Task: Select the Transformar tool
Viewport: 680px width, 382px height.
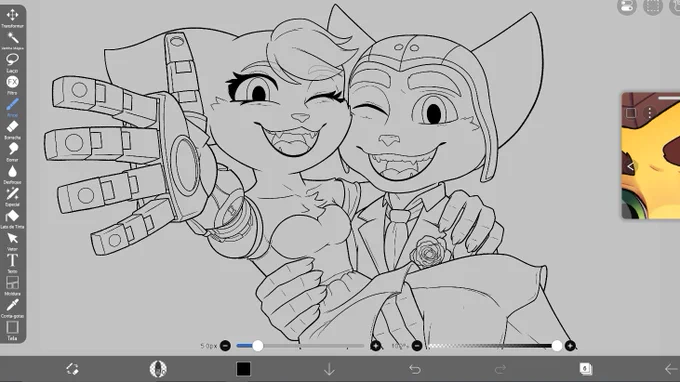Action: point(12,17)
